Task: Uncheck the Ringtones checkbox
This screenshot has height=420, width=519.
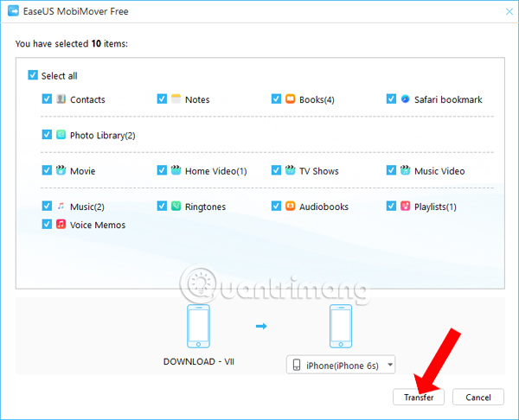Action: pos(162,206)
